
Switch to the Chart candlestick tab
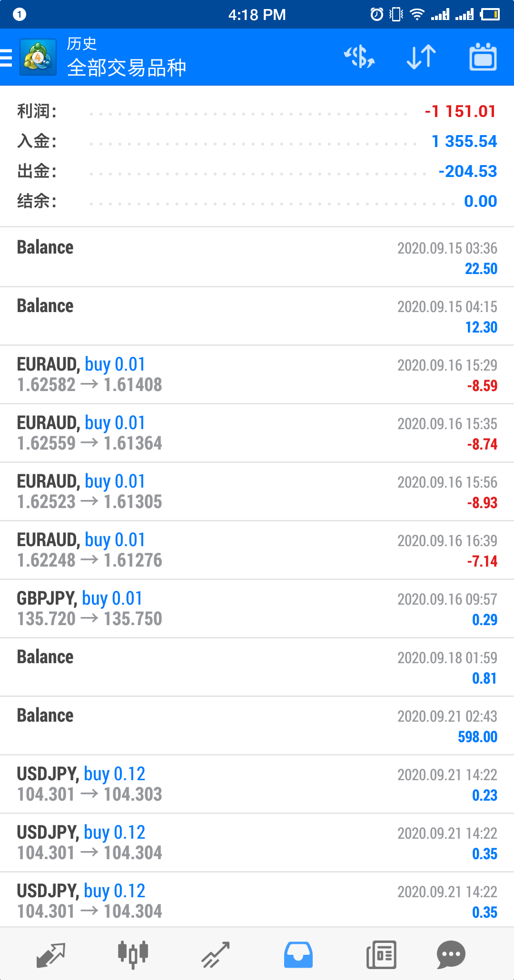click(x=133, y=954)
